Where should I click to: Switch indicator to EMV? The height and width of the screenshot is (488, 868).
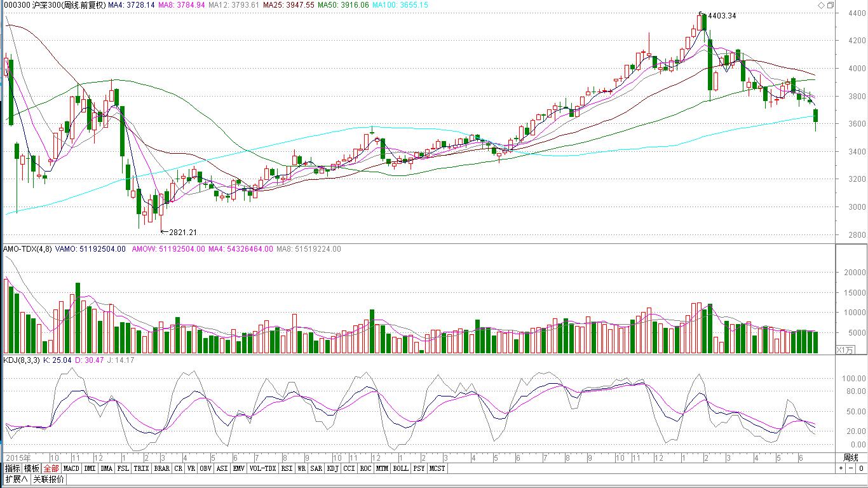240,468
